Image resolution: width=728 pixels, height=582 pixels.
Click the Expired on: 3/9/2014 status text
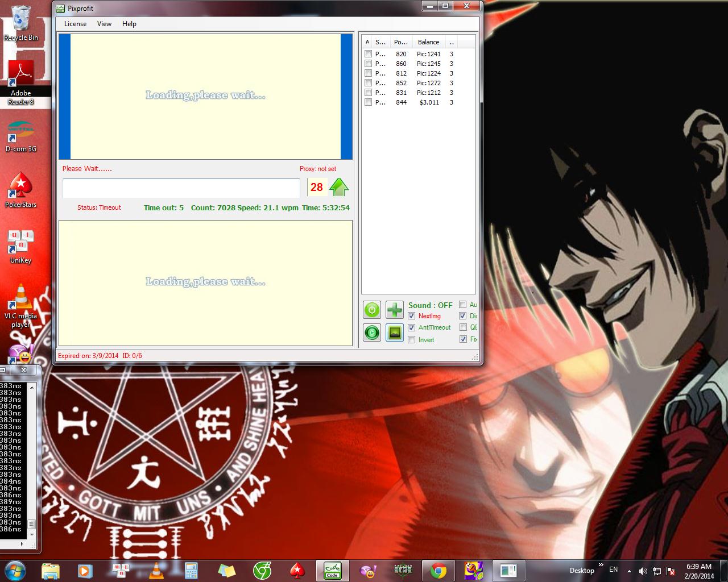coord(88,356)
